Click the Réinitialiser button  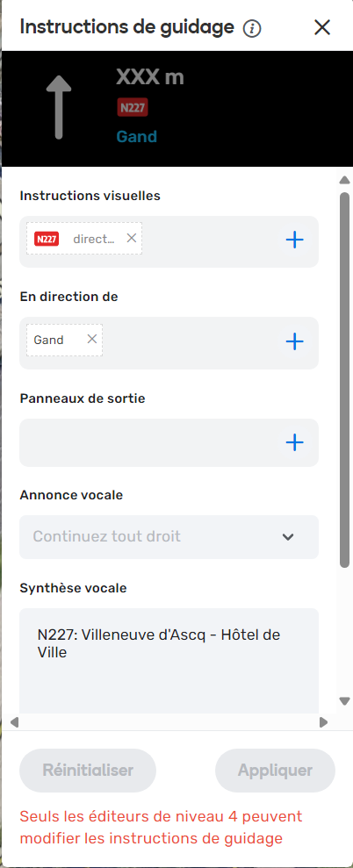click(88, 771)
